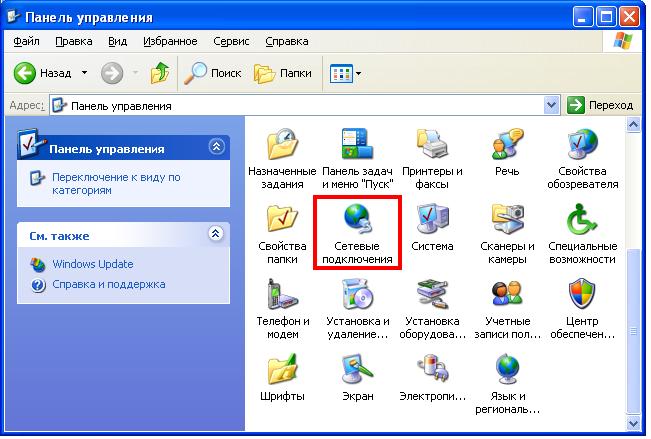Open Электропитание icon
This screenshot has width=651, height=439.
(432, 378)
